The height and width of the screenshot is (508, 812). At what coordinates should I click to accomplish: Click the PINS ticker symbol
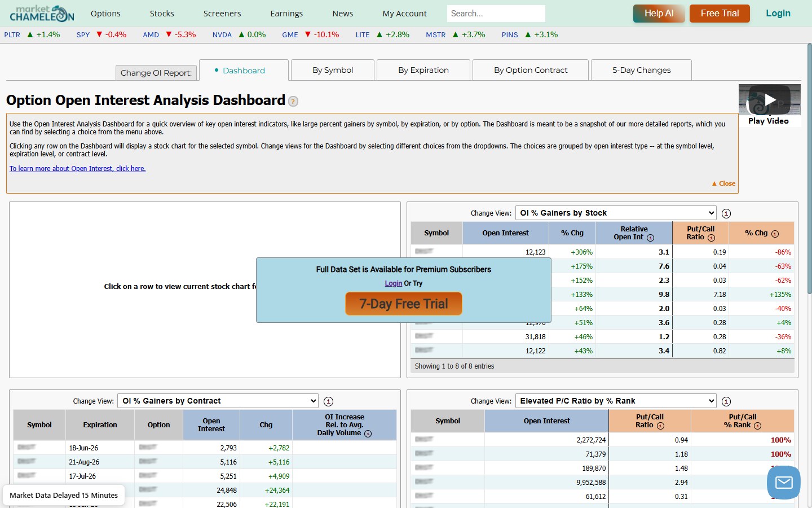click(510, 34)
